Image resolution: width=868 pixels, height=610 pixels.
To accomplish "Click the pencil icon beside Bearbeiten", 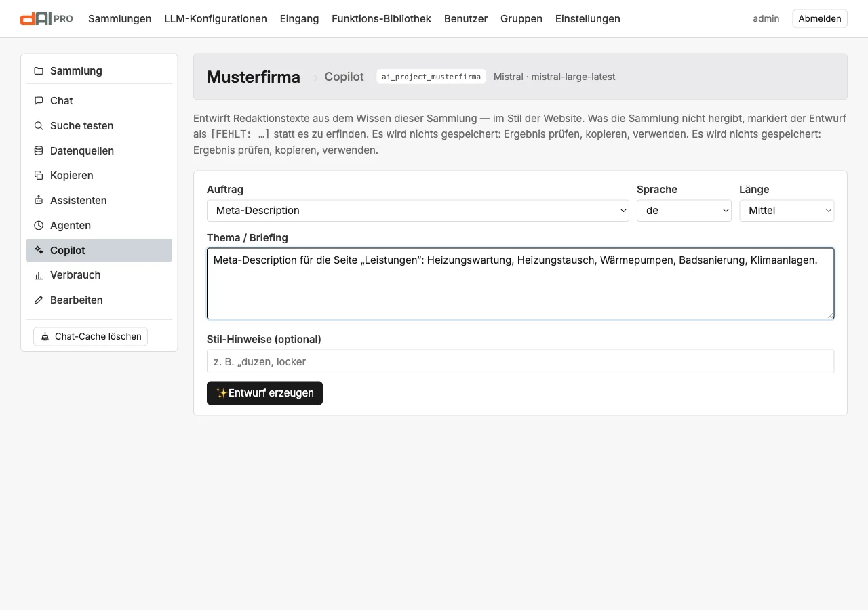I will pyautogui.click(x=39, y=300).
